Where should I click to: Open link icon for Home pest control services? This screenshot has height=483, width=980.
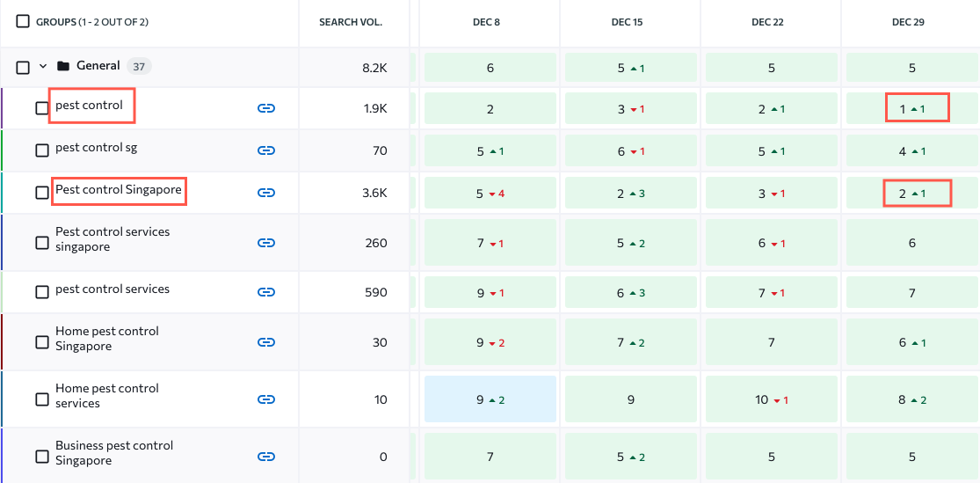pos(266,399)
